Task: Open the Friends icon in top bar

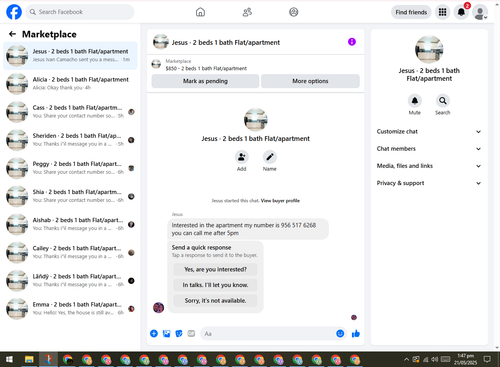Action: point(247,12)
